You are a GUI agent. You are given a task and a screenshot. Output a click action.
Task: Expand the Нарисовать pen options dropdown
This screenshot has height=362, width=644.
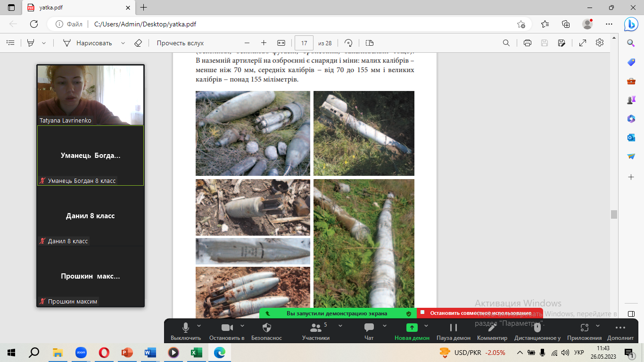pyautogui.click(x=123, y=43)
